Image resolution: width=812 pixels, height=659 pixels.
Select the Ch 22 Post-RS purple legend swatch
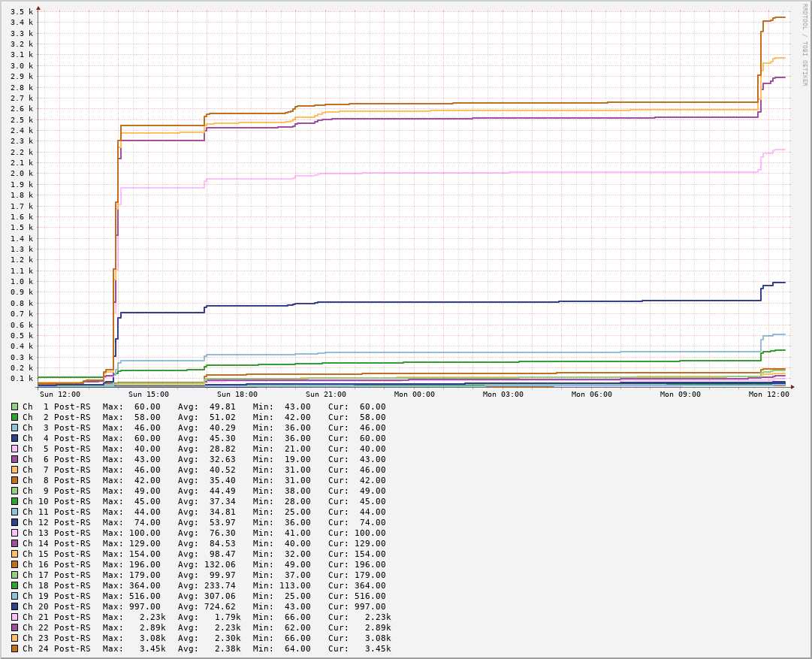(14, 627)
